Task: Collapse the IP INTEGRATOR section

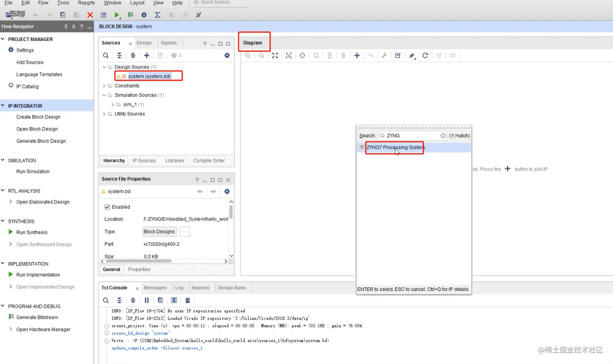Action: coord(3,106)
